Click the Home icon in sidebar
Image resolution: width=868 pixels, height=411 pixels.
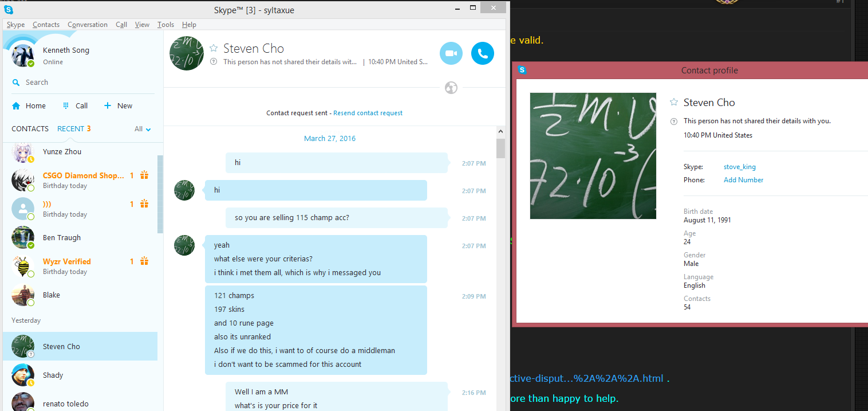(16, 106)
